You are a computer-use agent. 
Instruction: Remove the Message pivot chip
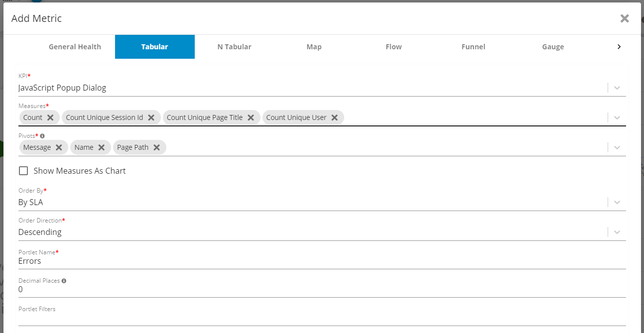[59, 147]
